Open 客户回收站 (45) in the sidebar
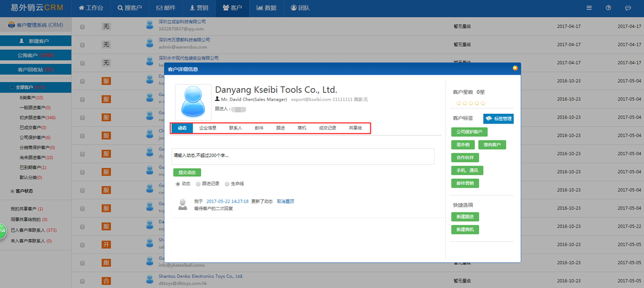Viewport: 644px width, 288px height. (x=35, y=69)
